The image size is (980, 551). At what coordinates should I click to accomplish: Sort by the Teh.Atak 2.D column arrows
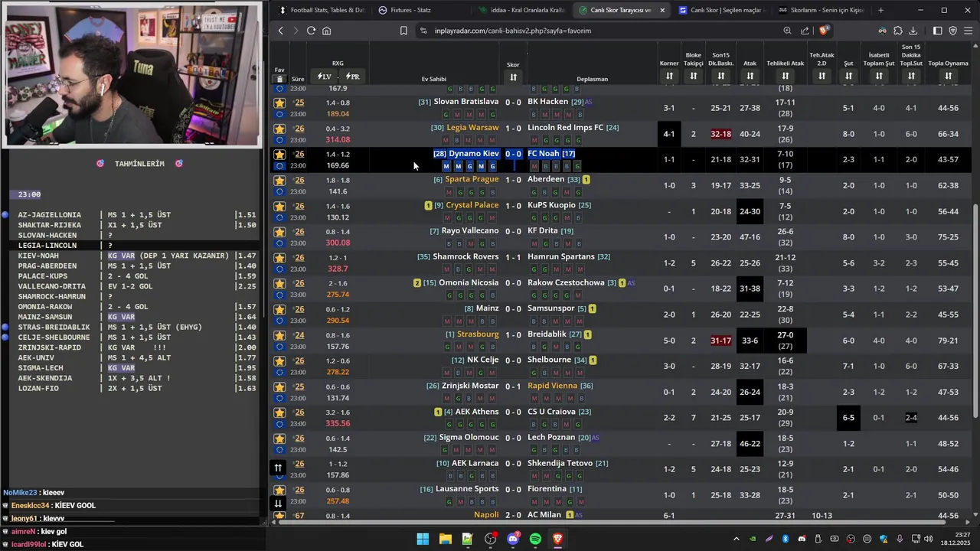click(x=822, y=76)
